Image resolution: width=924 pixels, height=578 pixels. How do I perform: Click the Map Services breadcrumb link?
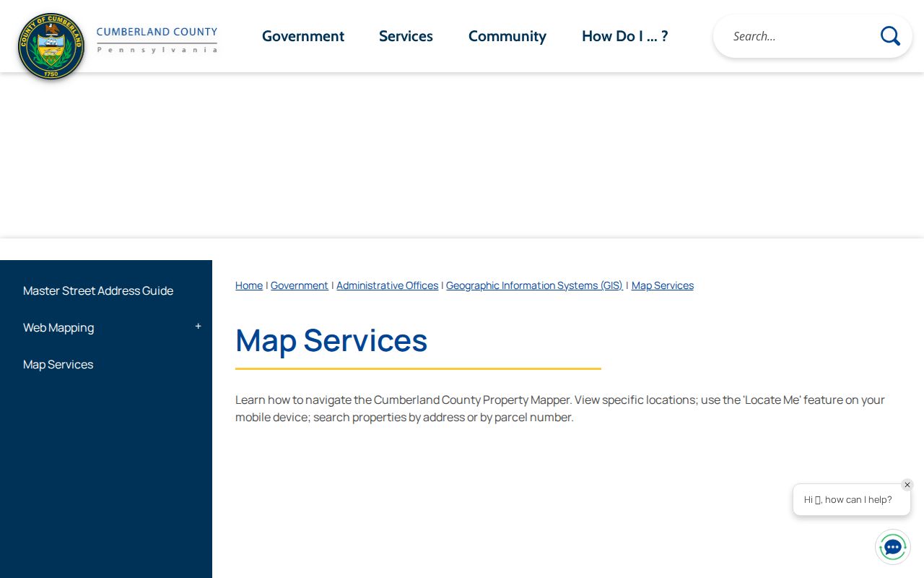(663, 285)
